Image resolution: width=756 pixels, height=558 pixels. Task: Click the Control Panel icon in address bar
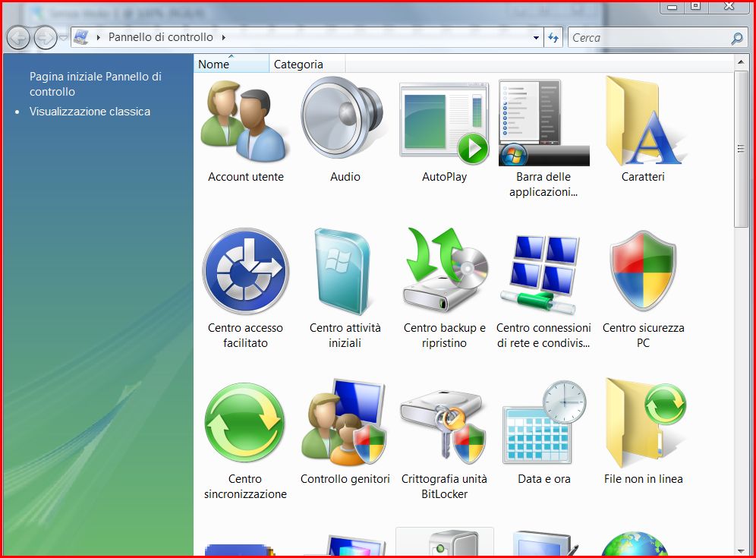pos(81,37)
